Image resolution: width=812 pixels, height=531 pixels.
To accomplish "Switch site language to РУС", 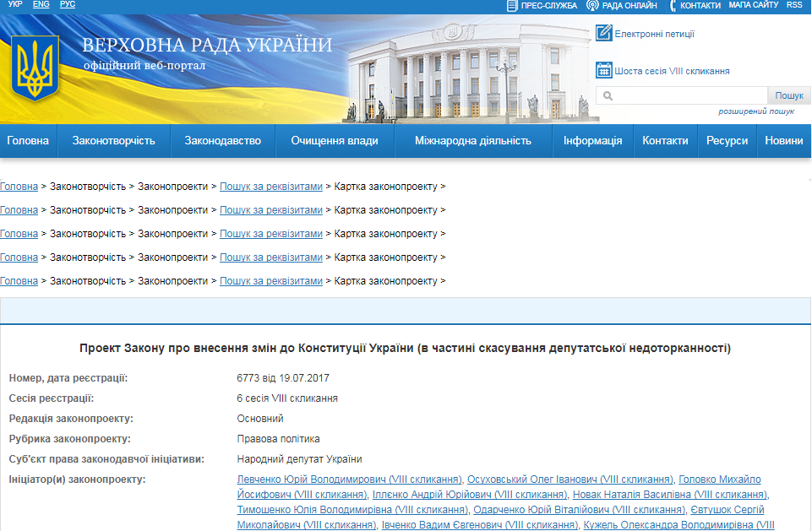I will tap(68, 4).
